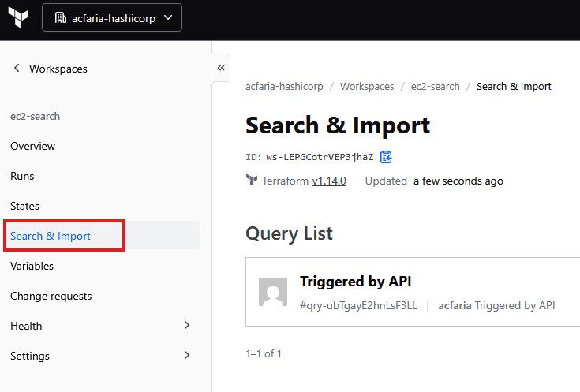Open Change requests in sidebar
Screen dimensions: 580x392
[51, 296]
